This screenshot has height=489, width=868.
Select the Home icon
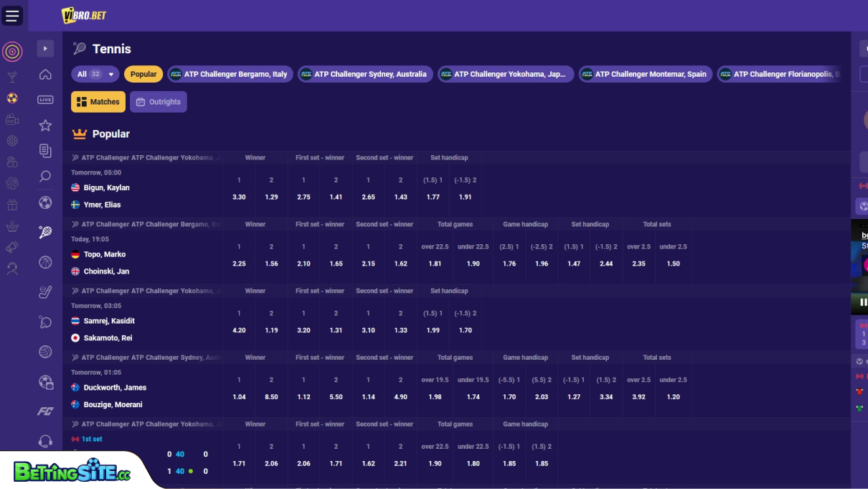[45, 74]
